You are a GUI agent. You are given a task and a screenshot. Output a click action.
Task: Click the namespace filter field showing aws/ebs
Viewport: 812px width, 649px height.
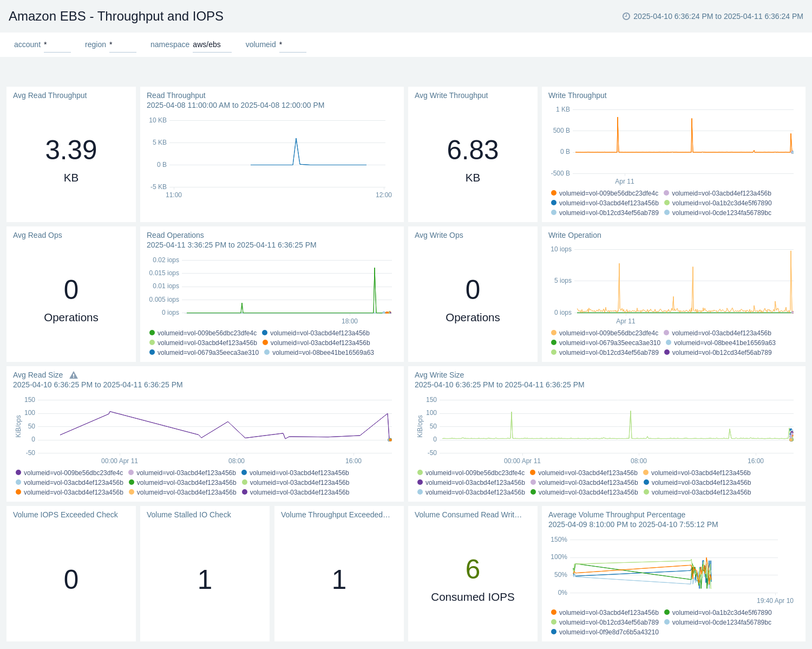point(212,45)
